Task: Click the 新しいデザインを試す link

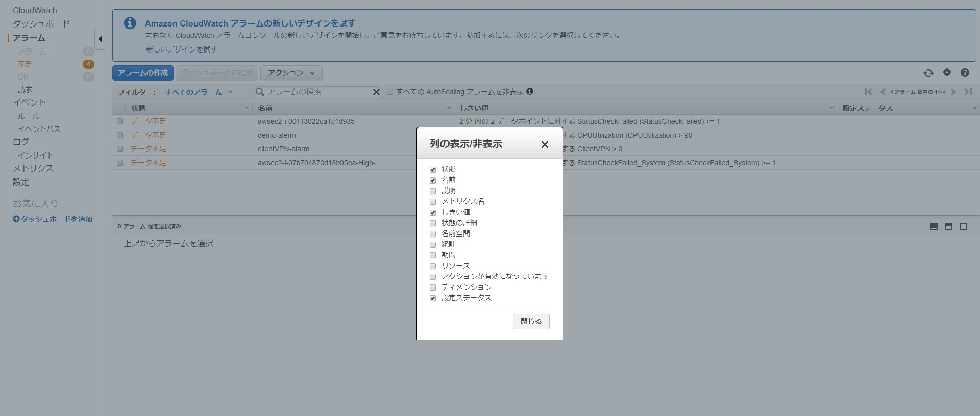Action: [181, 49]
